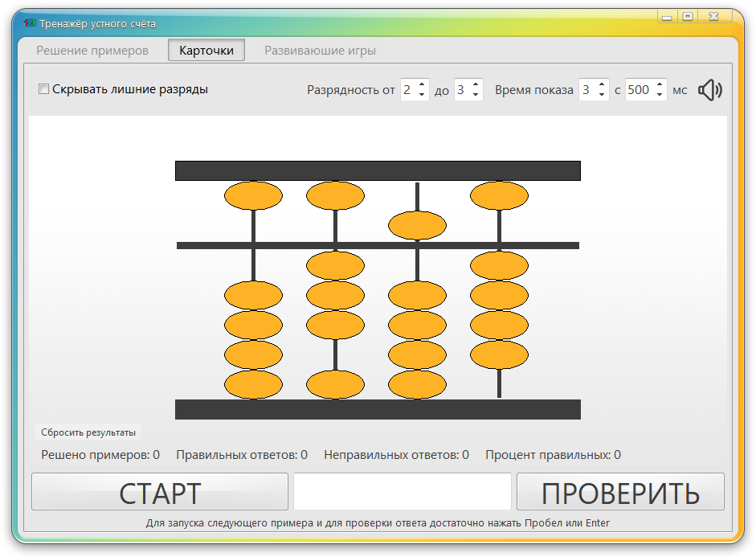Click the lowered heaven bead on third rod
This screenshot has height=557, width=756.
(x=417, y=226)
